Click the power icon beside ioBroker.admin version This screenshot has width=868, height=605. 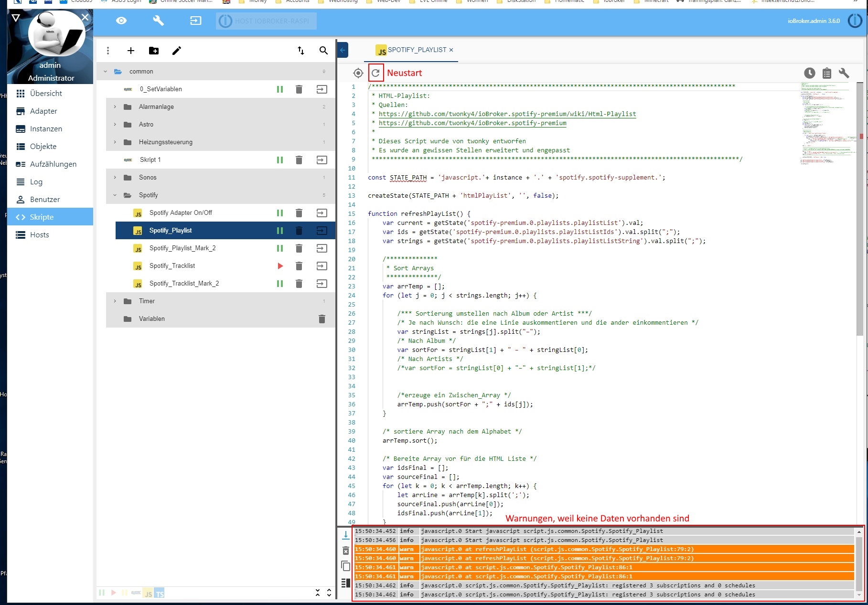[x=855, y=21]
